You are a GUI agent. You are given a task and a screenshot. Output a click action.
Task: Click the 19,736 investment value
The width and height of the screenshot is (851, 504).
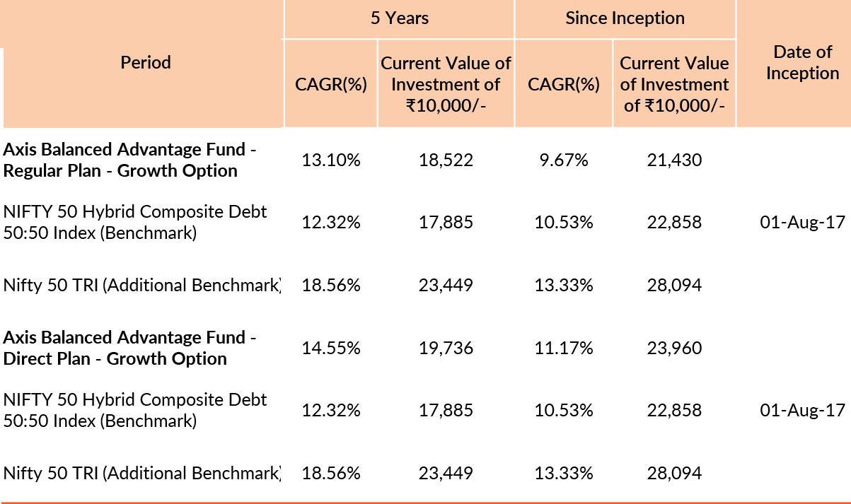coord(446,348)
